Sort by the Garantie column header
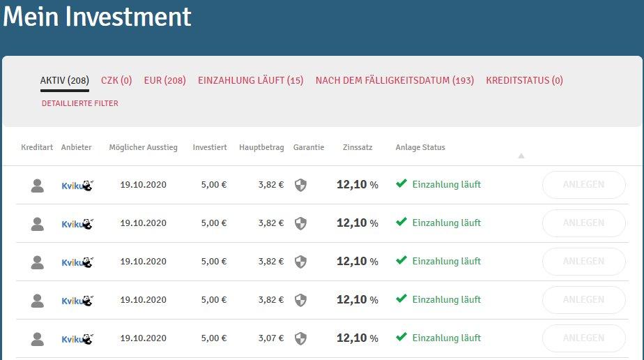 pyautogui.click(x=309, y=147)
